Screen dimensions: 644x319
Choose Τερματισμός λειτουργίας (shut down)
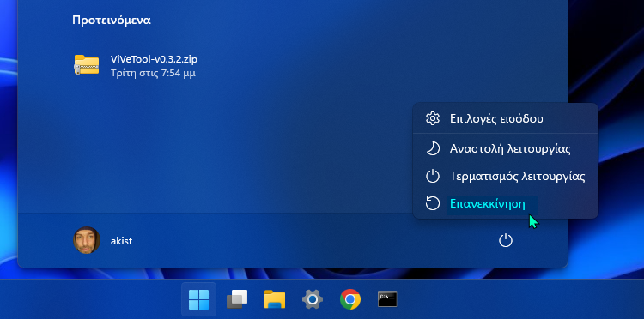505,177
